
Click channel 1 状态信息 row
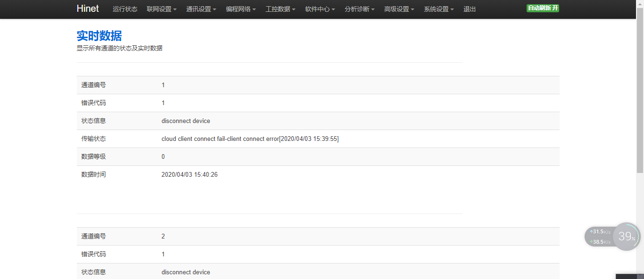click(x=318, y=121)
